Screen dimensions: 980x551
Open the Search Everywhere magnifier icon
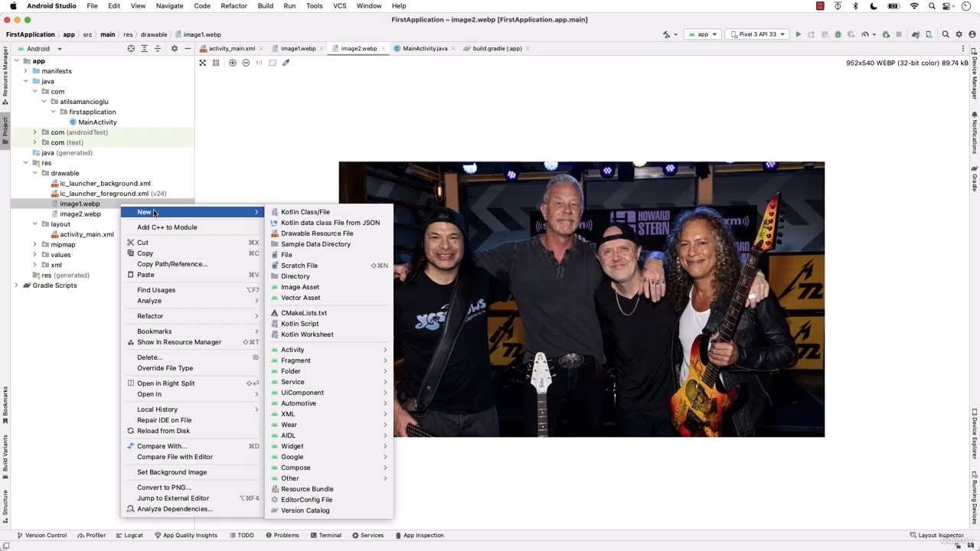click(946, 34)
